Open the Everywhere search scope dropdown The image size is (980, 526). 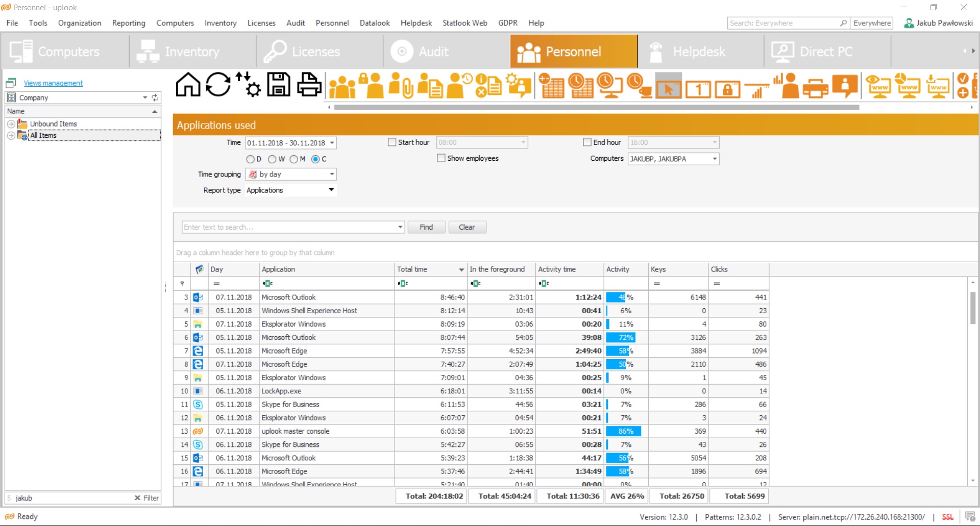coord(872,23)
